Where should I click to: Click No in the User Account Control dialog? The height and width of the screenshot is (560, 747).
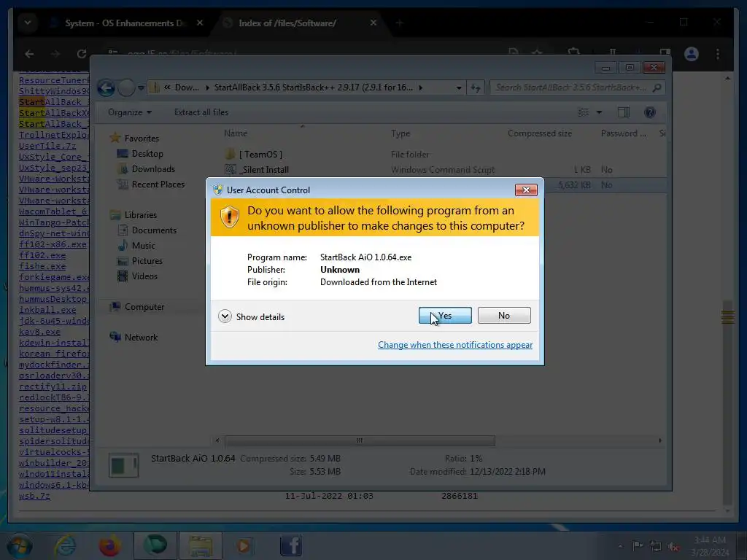[504, 315]
